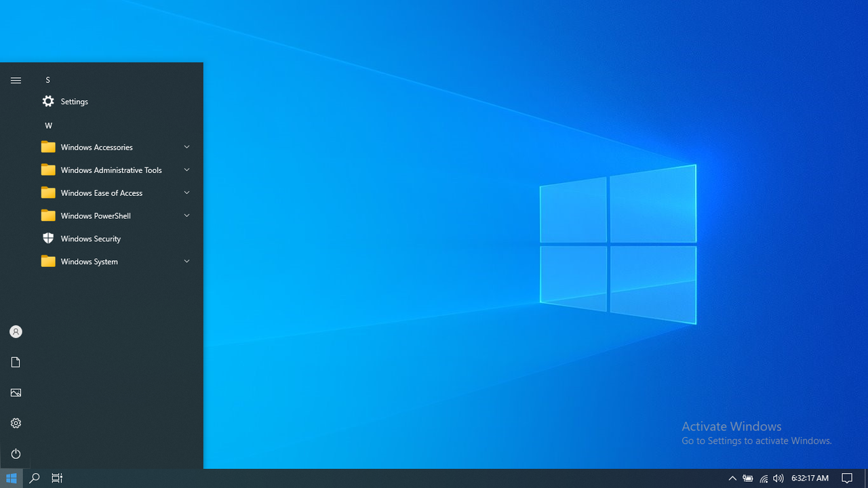Click the Windows System folder icon
Viewport: 868px width, 488px height.
pos(48,261)
